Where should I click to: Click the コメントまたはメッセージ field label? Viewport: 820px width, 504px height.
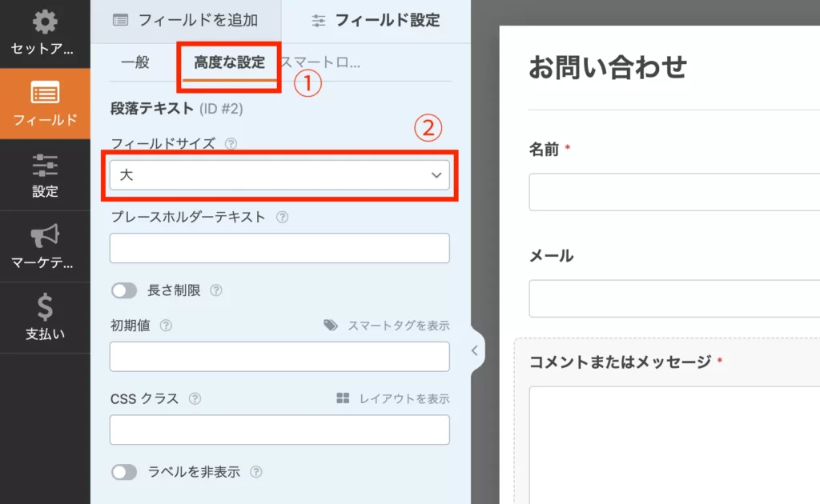(x=621, y=362)
